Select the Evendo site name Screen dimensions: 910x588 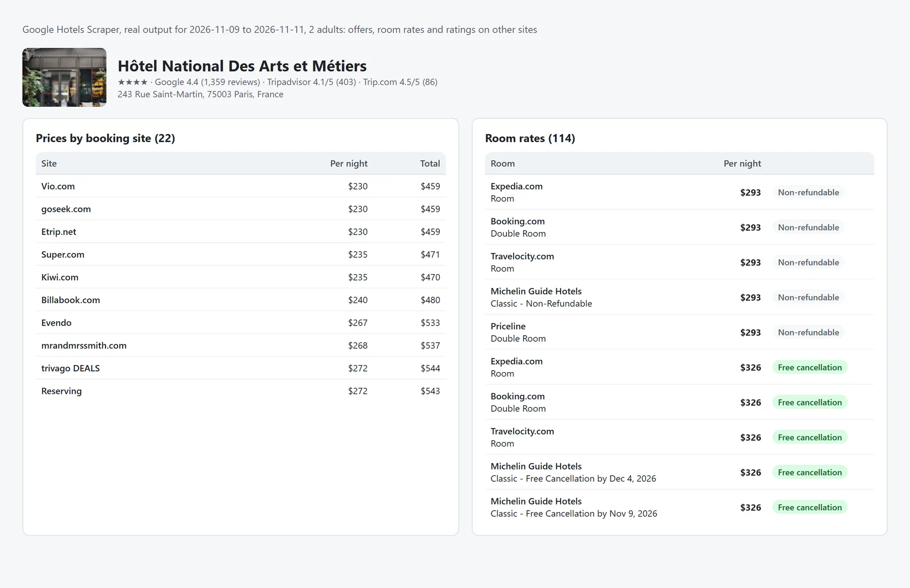[x=56, y=323]
